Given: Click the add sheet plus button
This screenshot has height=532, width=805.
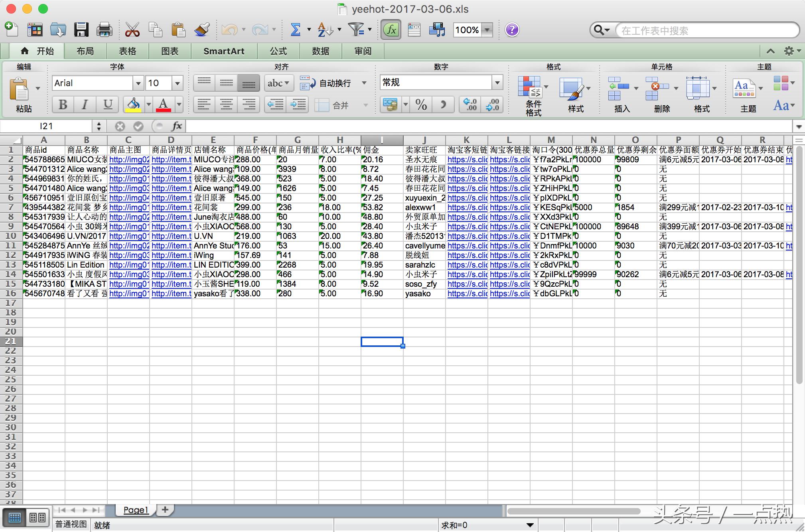Looking at the screenshot, I should click(165, 510).
